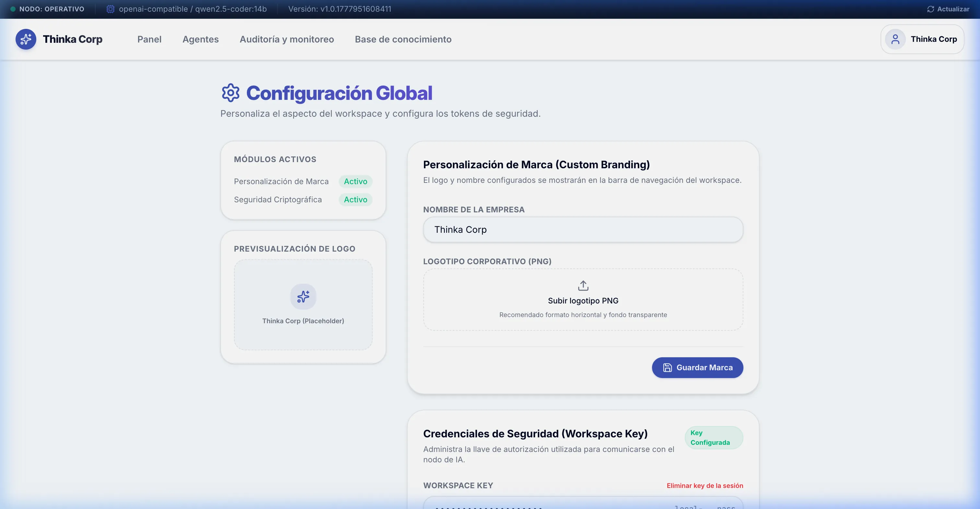The image size is (980, 509).
Task: Focus the Workspace Key password field
Action: coord(583,503)
